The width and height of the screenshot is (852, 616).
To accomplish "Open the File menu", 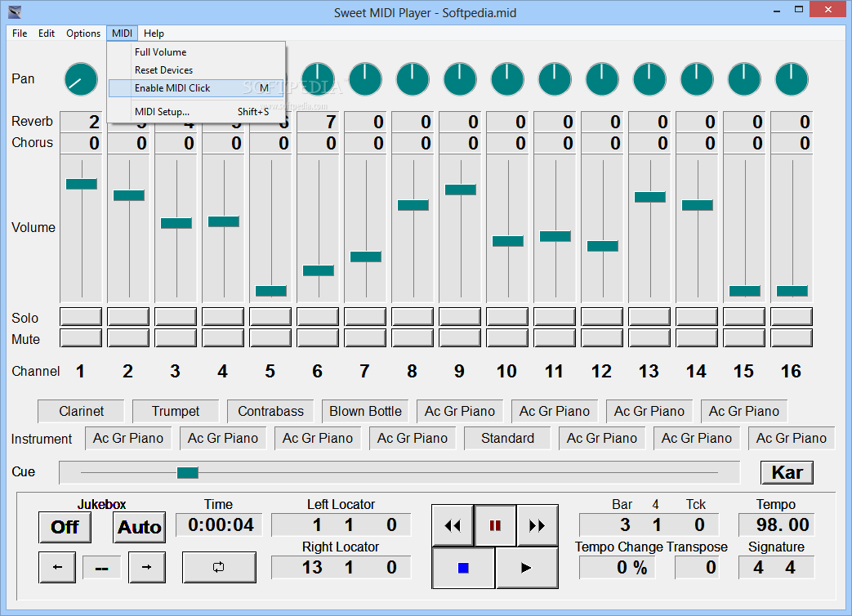I will tap(20, 33).
